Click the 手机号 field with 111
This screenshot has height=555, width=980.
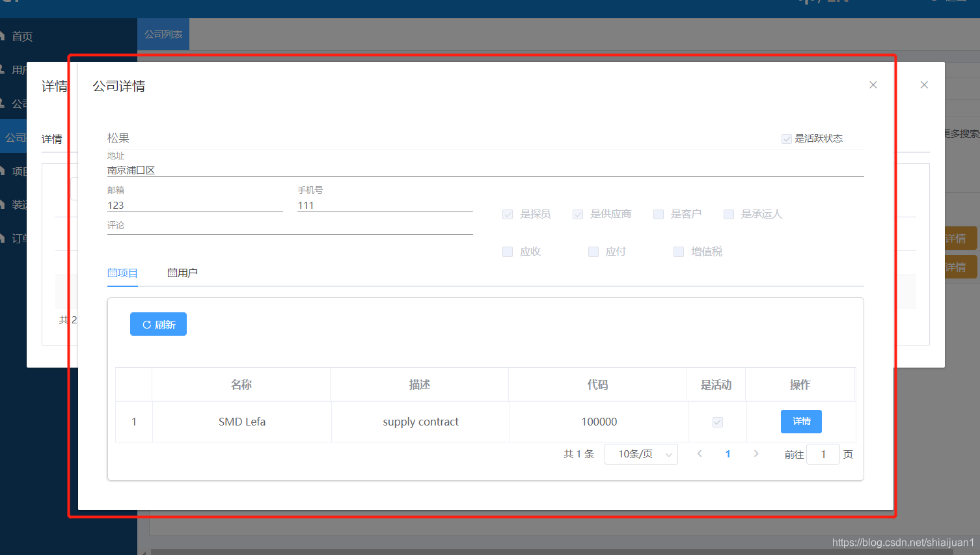pos(385,206)
